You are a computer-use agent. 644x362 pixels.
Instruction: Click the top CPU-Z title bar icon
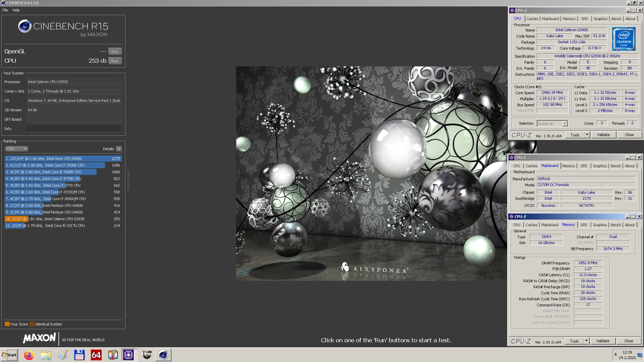coord(512,10)
